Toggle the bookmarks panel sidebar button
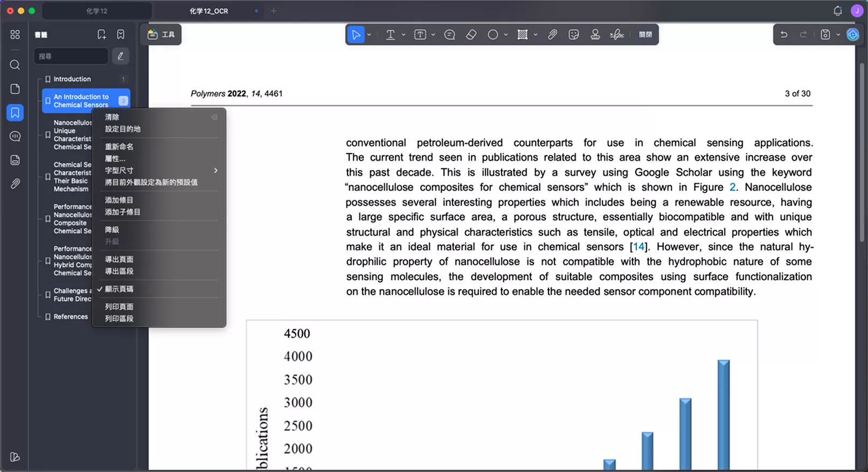 [x=15, y=113]
